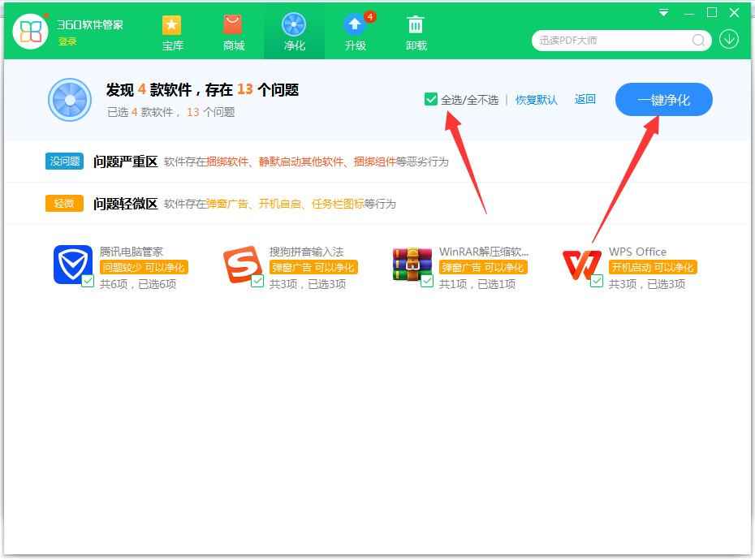
Task: Switch to the 净化 tab
Action: 294,32
